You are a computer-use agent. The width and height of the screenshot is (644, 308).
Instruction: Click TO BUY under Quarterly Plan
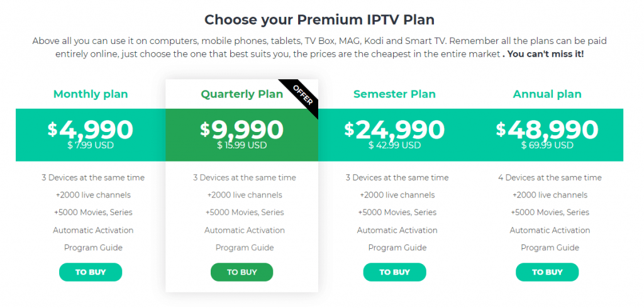pos(242,272)
